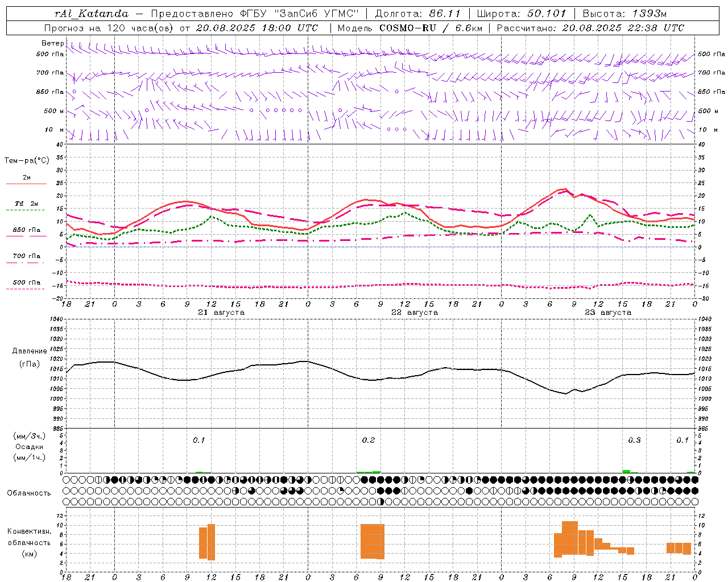Select the 0.2 precipitation amount value
The width and height of the screenshot is (728, 582).
tap(369, 440)
